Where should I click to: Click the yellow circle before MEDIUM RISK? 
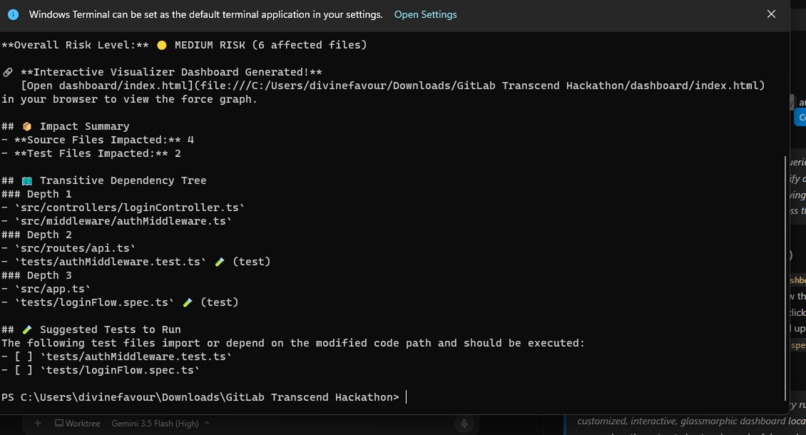[x=161, y=45]
